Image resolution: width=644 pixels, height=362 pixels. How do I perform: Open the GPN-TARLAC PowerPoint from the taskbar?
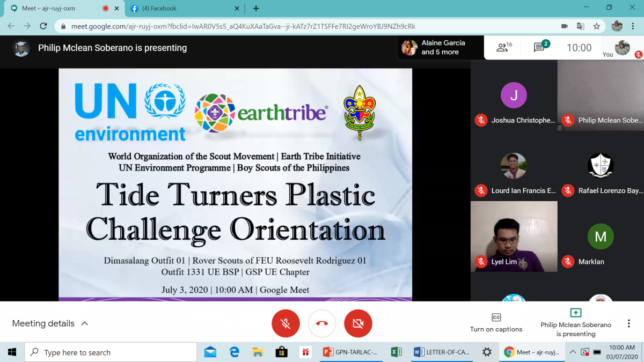(x=351, y=352)
